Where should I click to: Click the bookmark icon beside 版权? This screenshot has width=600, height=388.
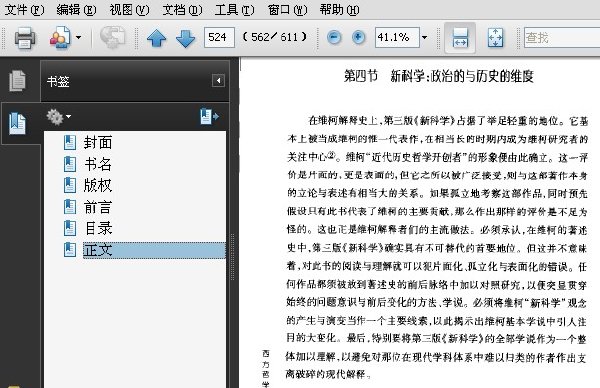coord(70,185)
